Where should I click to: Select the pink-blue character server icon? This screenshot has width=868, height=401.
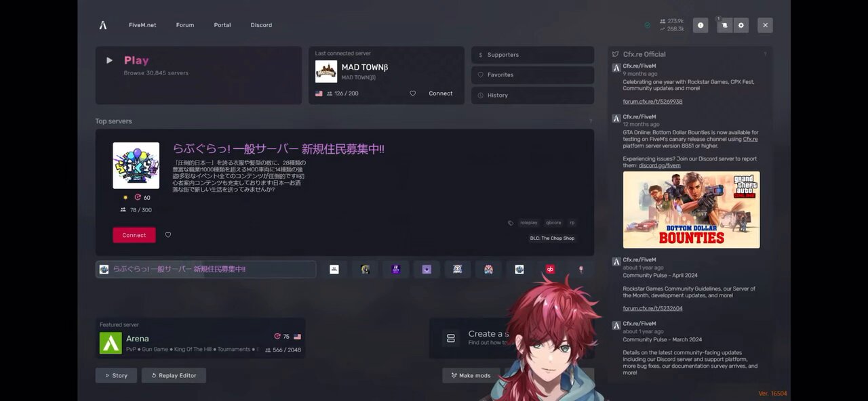coord(488,270)
